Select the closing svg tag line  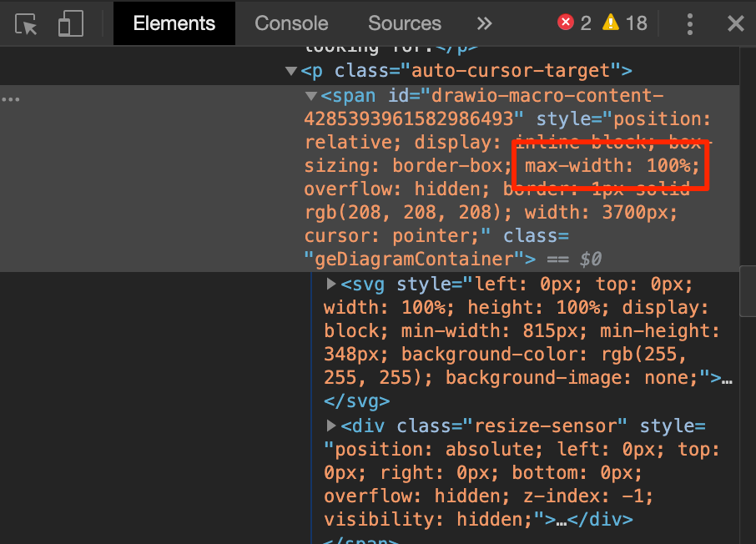[x=357, y=401]
